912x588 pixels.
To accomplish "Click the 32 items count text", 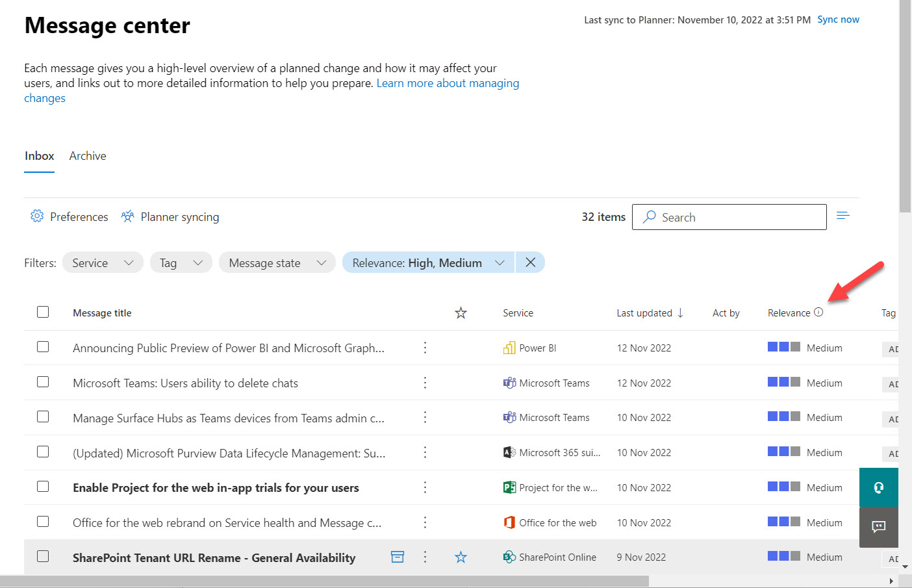I will [x=603, y=217].
